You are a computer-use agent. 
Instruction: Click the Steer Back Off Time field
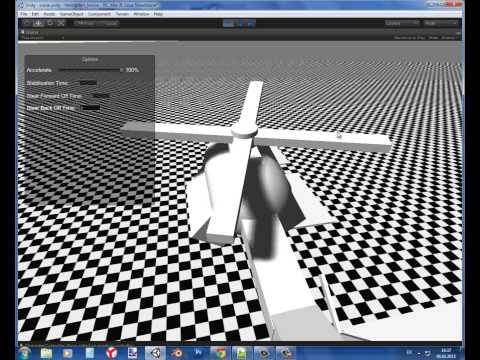(x=91, y=108)
